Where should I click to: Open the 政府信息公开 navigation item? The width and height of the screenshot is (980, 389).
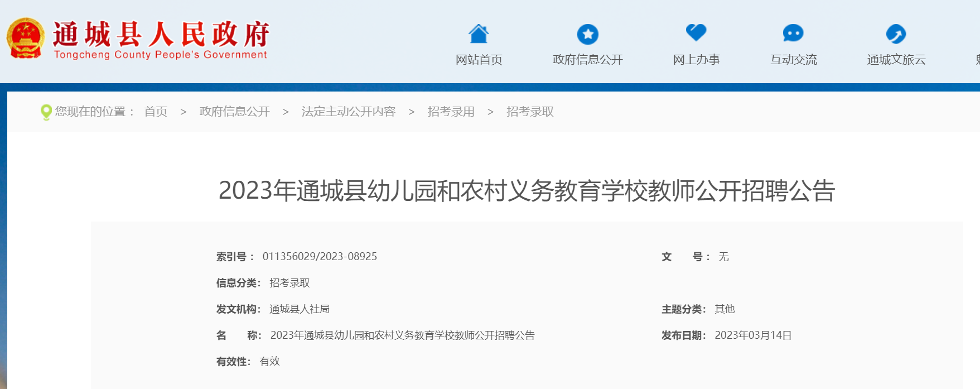pos(587,60)
